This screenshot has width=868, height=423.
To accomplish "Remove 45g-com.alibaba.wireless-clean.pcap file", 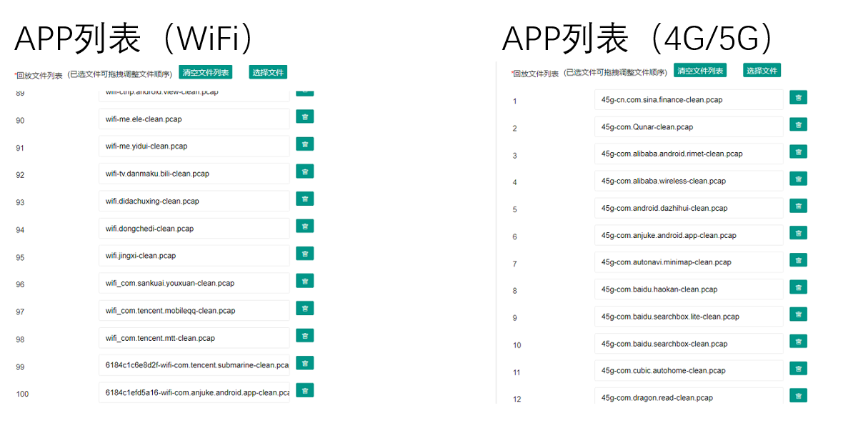I will (798, 179).
